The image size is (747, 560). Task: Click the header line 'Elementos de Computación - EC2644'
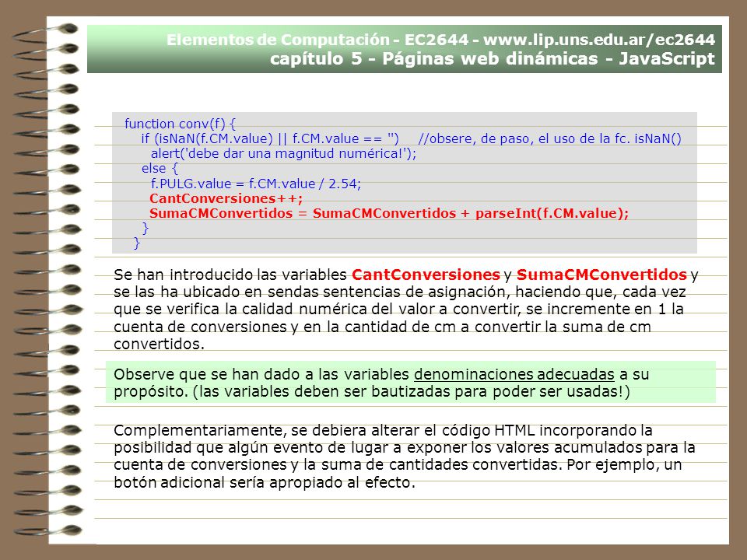coord(317,40)
